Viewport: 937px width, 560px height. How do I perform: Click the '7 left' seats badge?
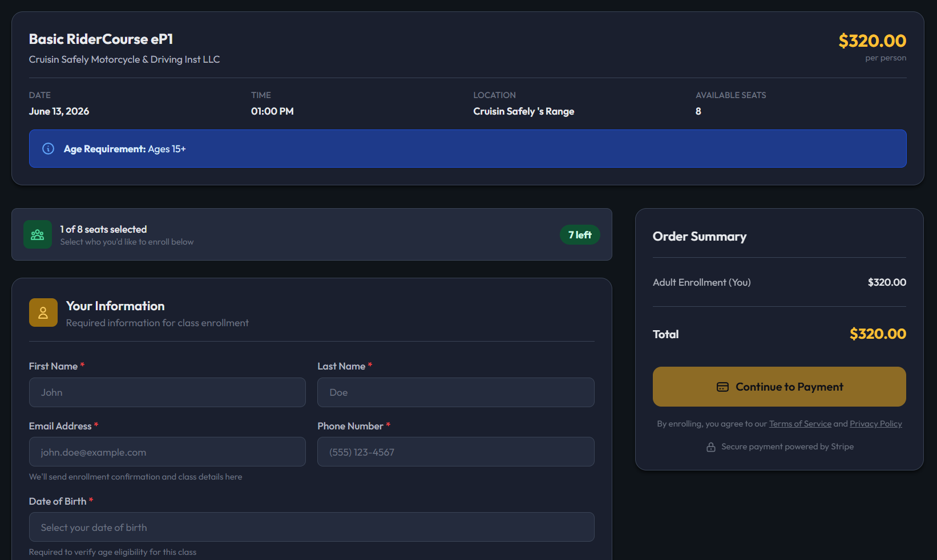tap(580, 235)
